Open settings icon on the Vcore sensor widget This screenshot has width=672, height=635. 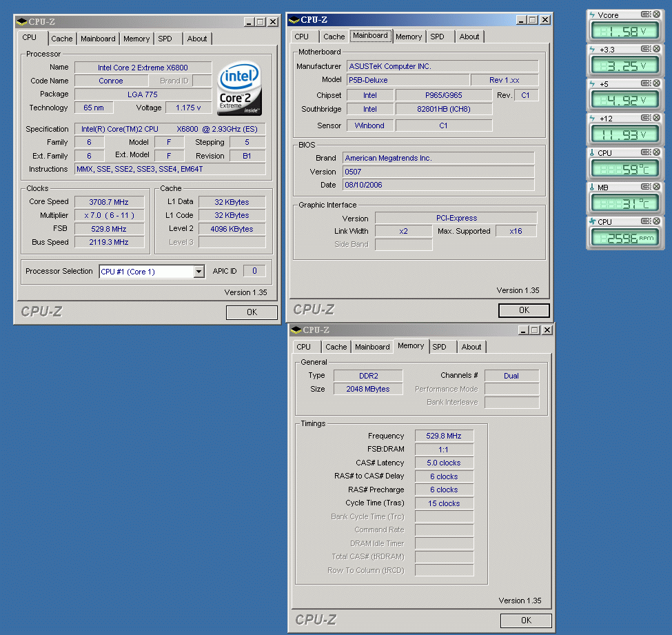point(646,14)
